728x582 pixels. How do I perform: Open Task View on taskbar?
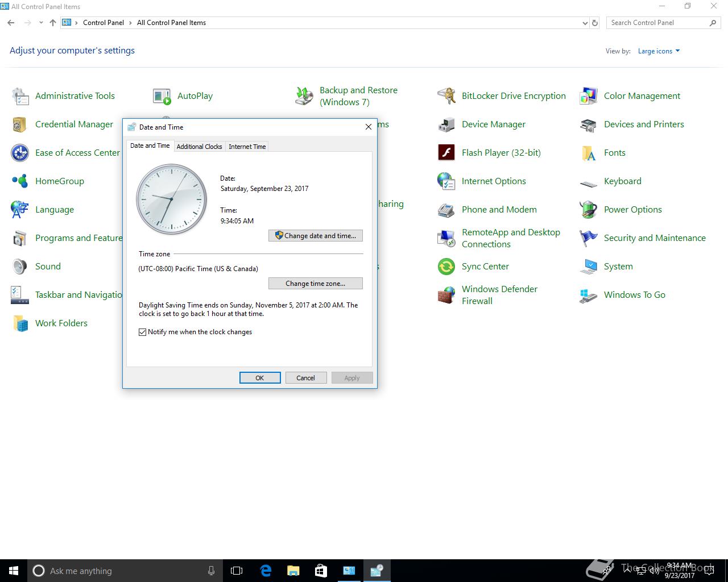click(x=237, y=571)
